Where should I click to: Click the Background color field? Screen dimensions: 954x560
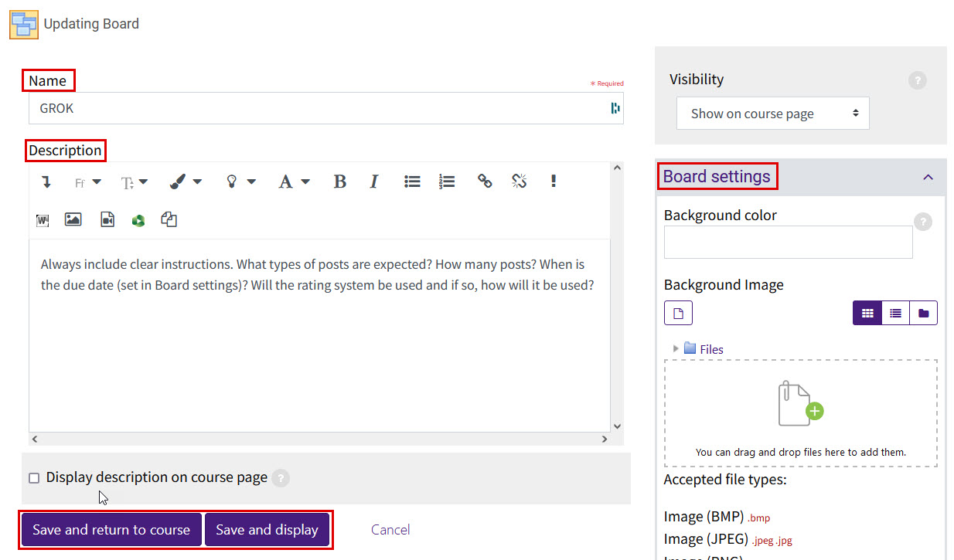tap(787, 242)
